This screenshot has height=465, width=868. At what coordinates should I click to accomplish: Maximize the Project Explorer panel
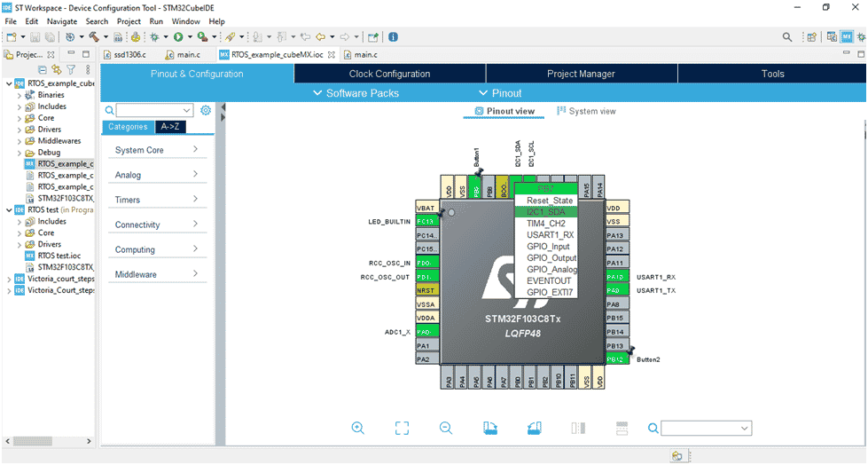click(x=86, y=54)
